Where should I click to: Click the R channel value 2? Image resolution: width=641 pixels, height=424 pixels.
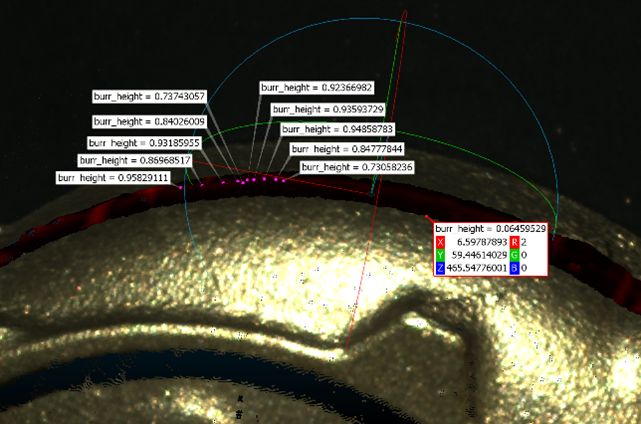click(x=524, y=242)
